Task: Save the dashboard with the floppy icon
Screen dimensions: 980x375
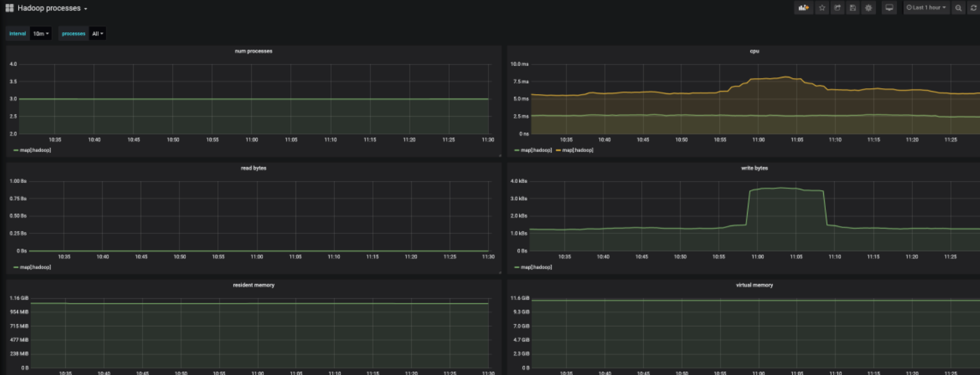Action: point(853,8)
